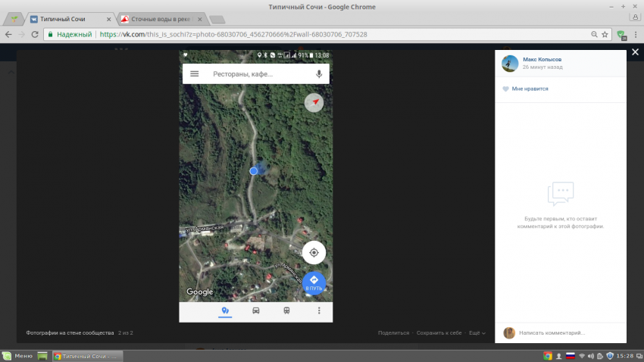The image size is (644, 362).
Task: Open the Chrome three-dot menu
Action: click(635, 34)
